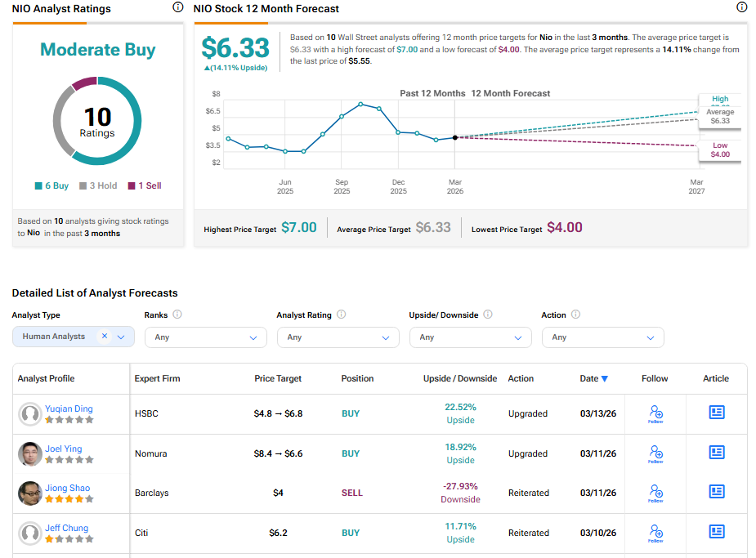
Task: Open Jiong Shao's analyst profile link
Action: point(67,488)
